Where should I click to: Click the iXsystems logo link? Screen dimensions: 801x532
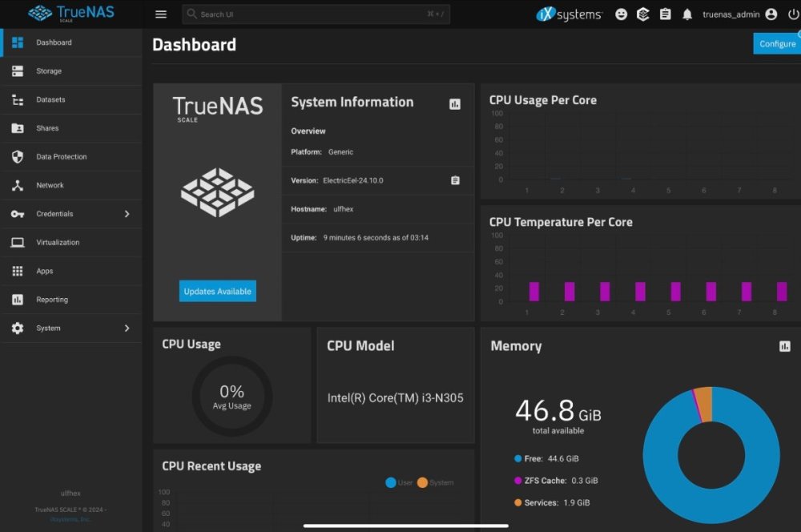569,14
